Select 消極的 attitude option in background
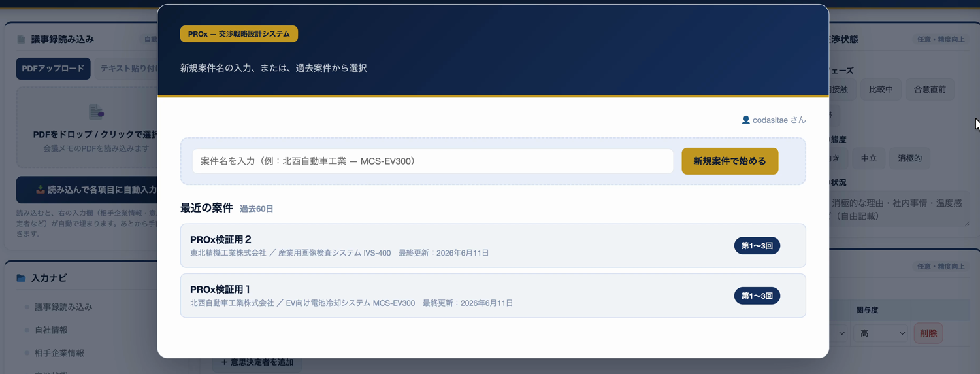This screenshot has width=980, height=374. (909, 158)
